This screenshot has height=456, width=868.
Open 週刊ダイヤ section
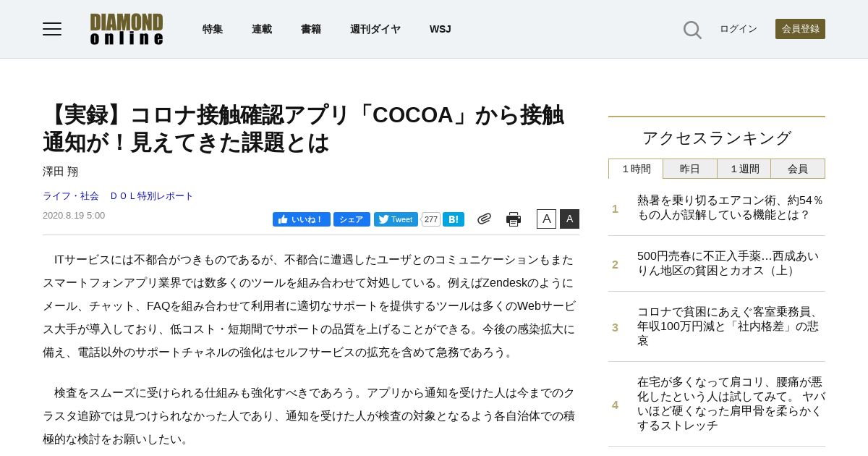point(375,29)
